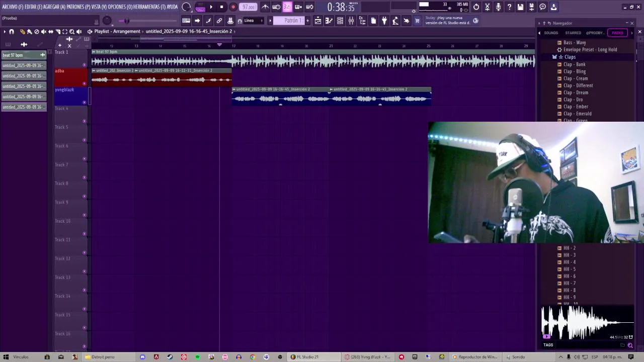Select the paint brush tool in playlist
Viewport: 644px width, 362px height.
pyautogui.click(x=29, y=32)
